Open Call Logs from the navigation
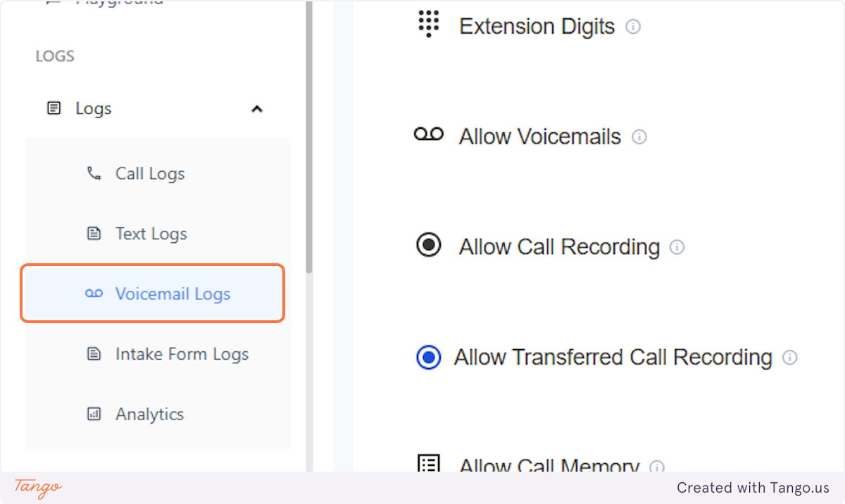The image size is (845, 504). tap(149, 173)
